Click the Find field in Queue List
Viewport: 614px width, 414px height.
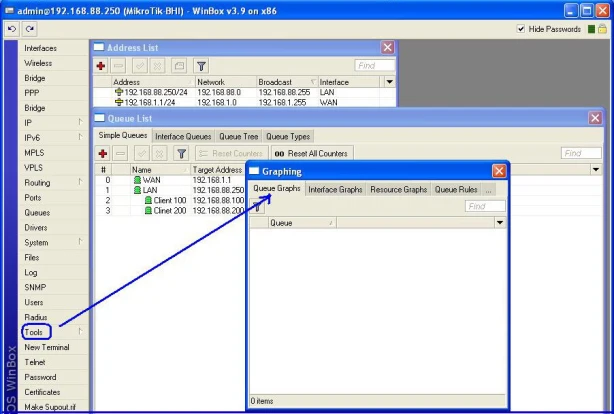[x=581, y=153]
